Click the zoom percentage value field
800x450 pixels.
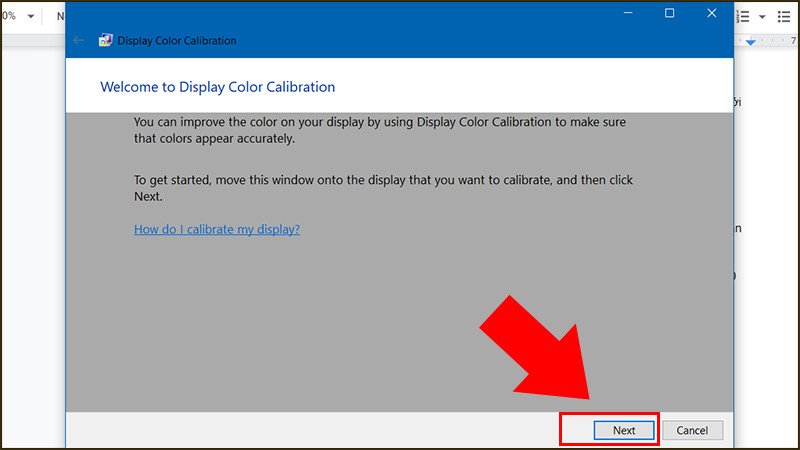point(9,16)
